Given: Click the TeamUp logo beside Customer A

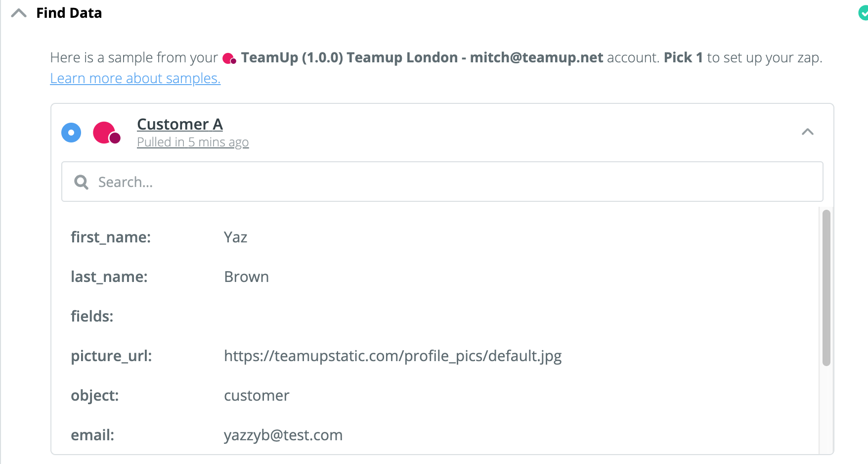Looking at the screenshot, I should coord(107,133).
